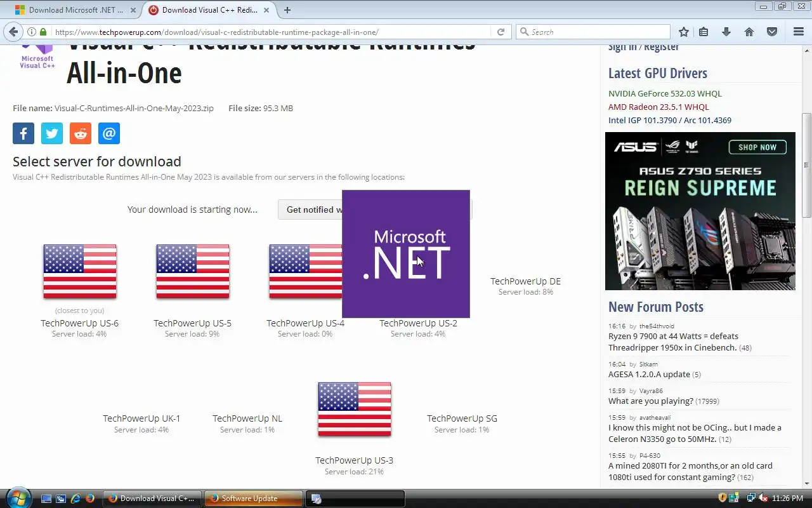
Task: Click the Microsoft Visual C++ logo
Action: point(37,57)
